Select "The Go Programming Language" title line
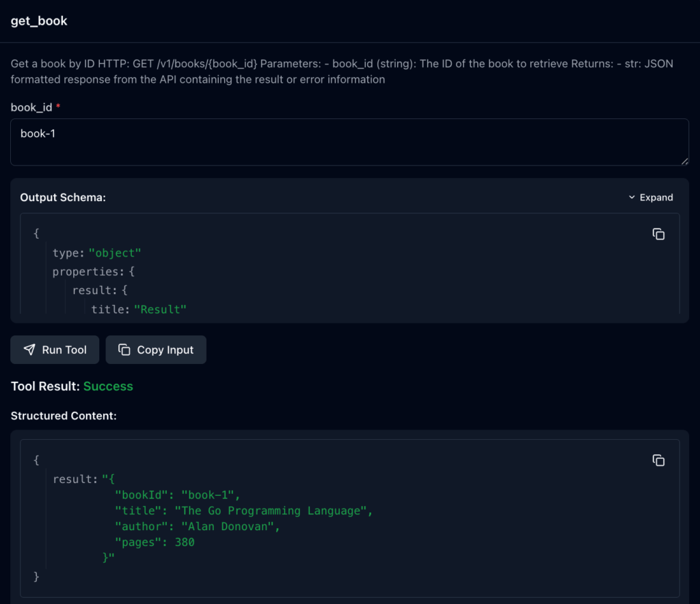The image size is (700, 604). [x=243, y=511]
